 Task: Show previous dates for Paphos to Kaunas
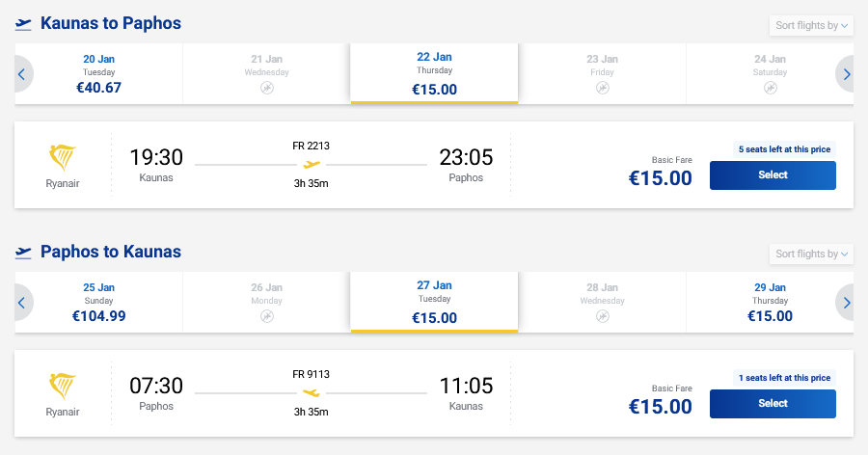22,303
